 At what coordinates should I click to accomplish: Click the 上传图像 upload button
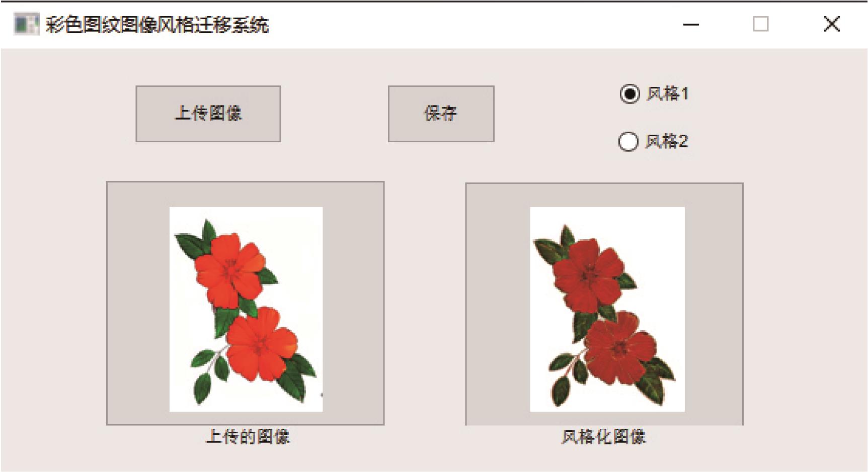click(208, 114)
